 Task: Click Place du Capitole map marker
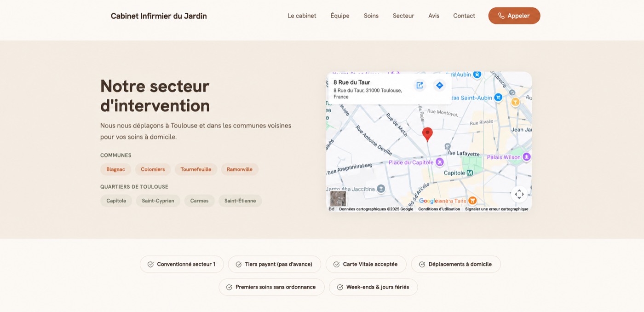click(x=440, y=162)
